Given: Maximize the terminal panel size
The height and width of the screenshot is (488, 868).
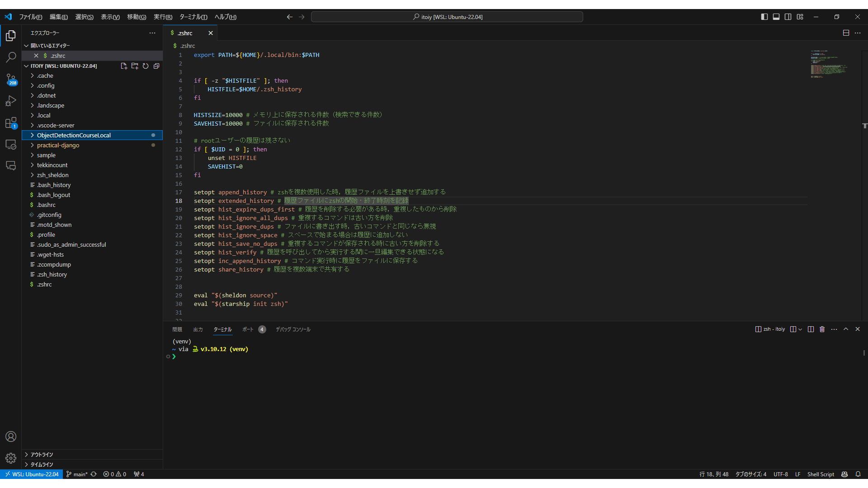Looking at the screenshot, I should (x=846, y=329).
